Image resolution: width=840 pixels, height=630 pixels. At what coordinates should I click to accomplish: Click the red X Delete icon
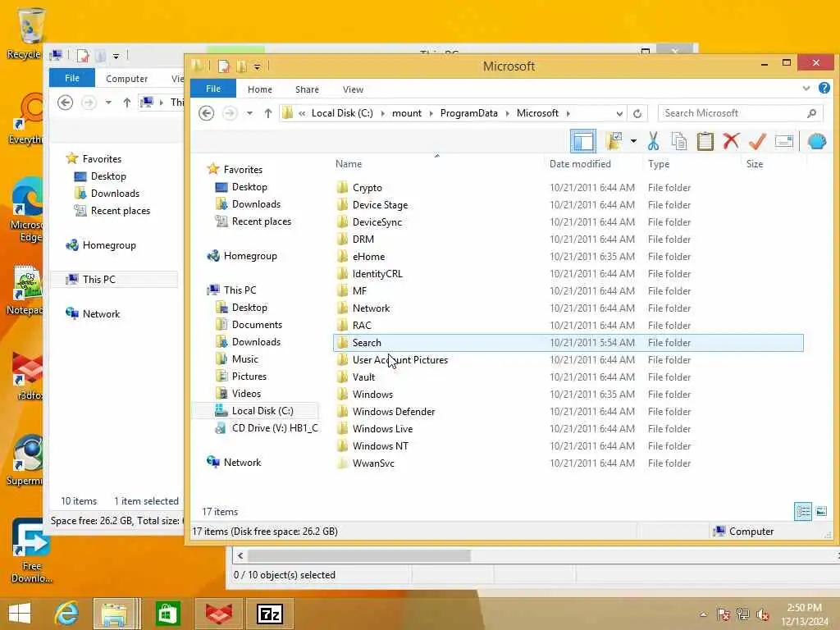tap(731, 141)
